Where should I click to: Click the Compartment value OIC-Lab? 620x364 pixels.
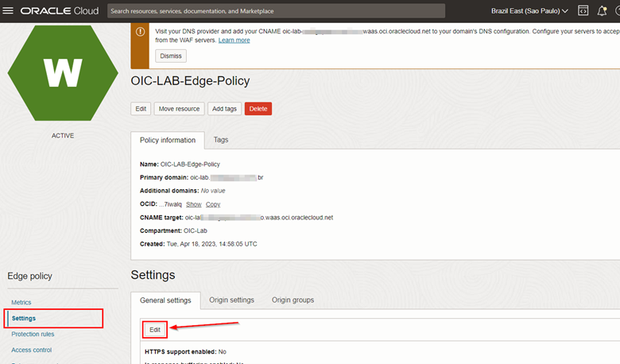[x=196, y=230]
